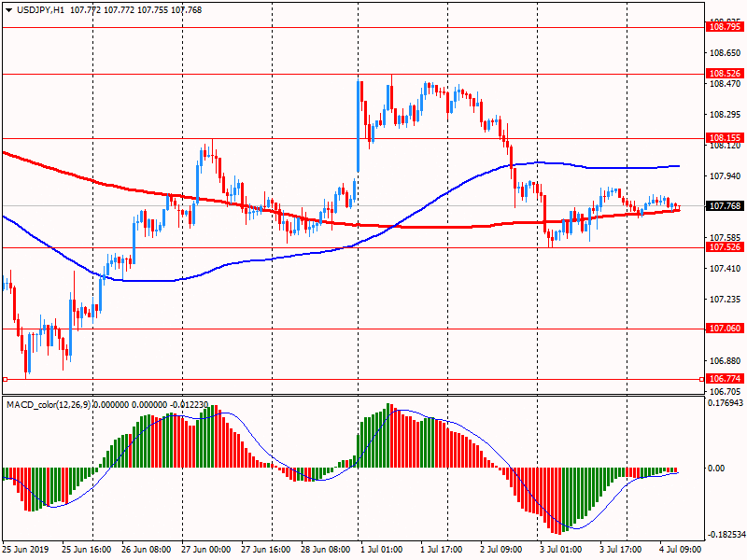This screenshot has width=747, height=560.
Task: Select the 107.235 price scale value
Action: point(726,299)
